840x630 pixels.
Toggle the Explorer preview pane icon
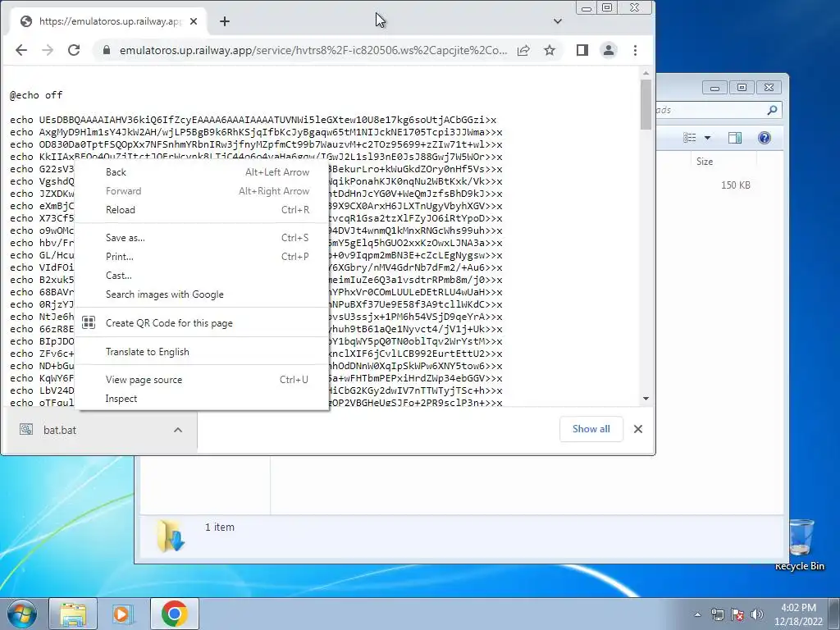pyautogui.click(x=735, y=138)
